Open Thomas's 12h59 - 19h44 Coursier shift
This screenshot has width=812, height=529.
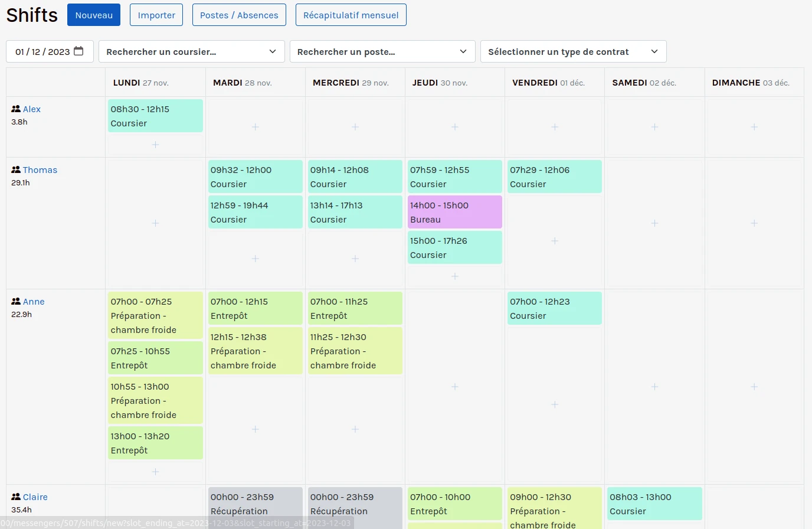(x=255, y=212)
